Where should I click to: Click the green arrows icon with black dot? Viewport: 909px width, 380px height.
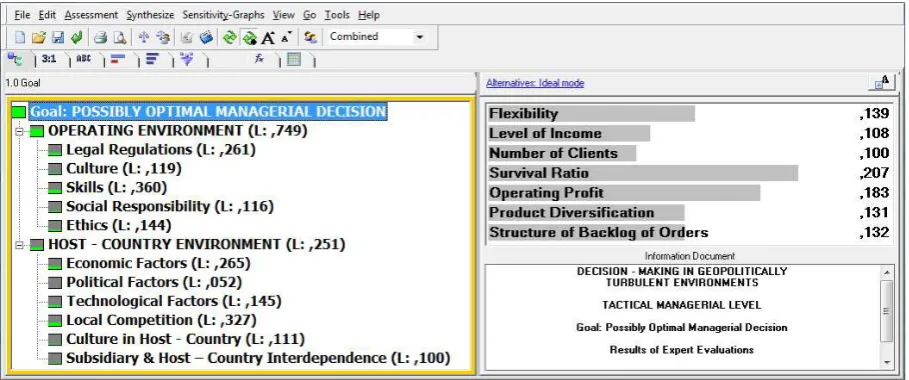tap(249, 37)
